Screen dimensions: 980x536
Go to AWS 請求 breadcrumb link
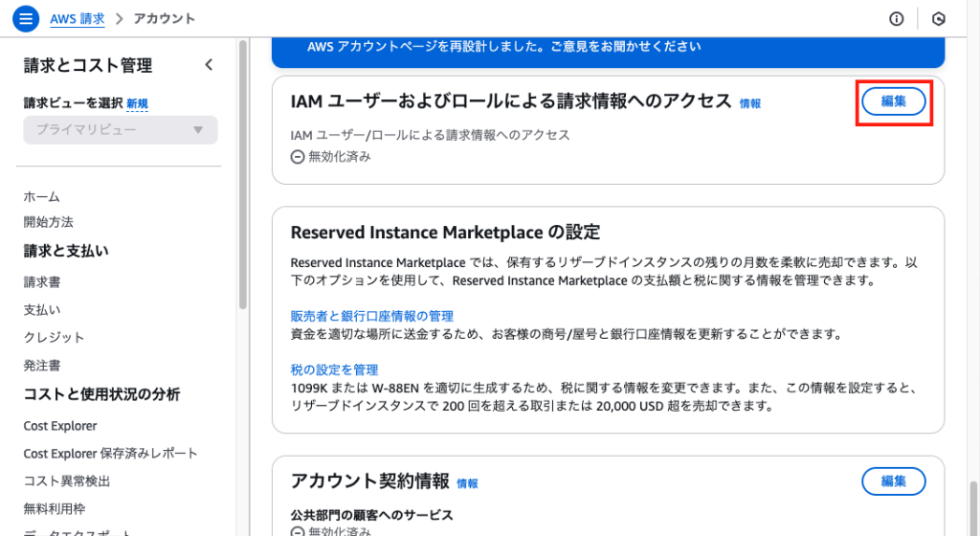(78, 19)
